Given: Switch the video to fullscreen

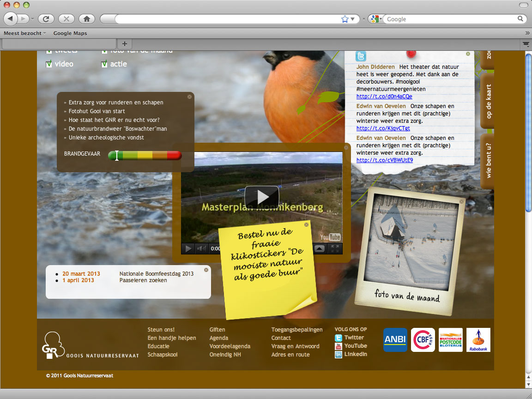Looking at the screenshot, I should (x=335, y=249).
